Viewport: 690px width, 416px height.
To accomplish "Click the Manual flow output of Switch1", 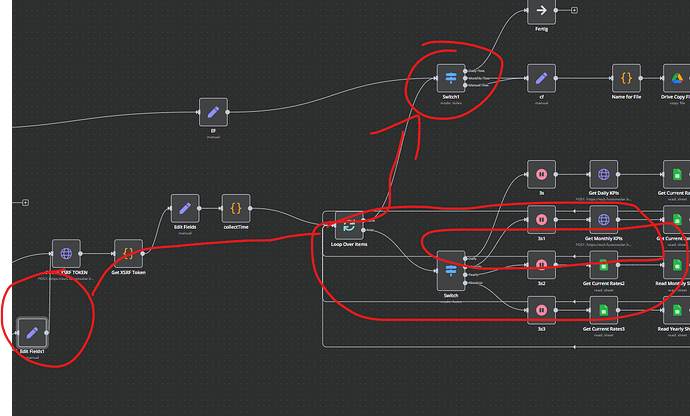I will [x=465, y=85].
